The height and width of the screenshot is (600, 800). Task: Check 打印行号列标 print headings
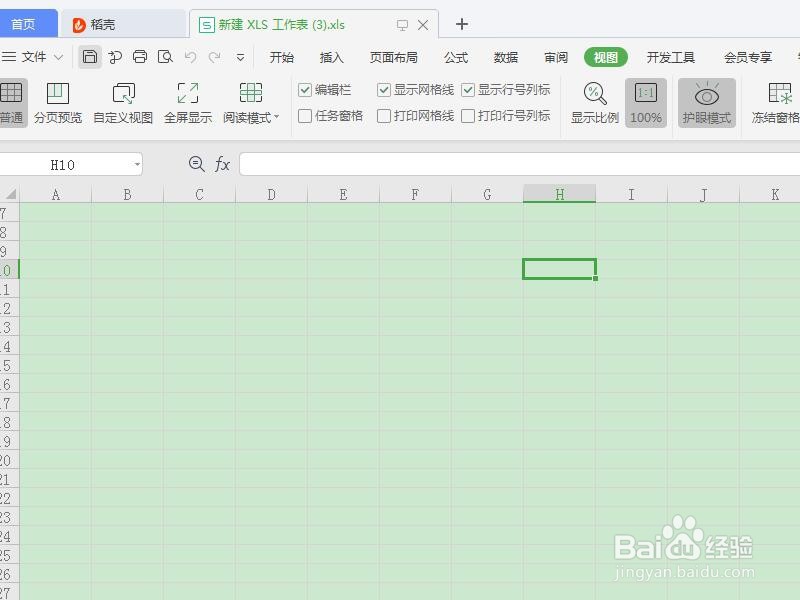coord(468,113)
